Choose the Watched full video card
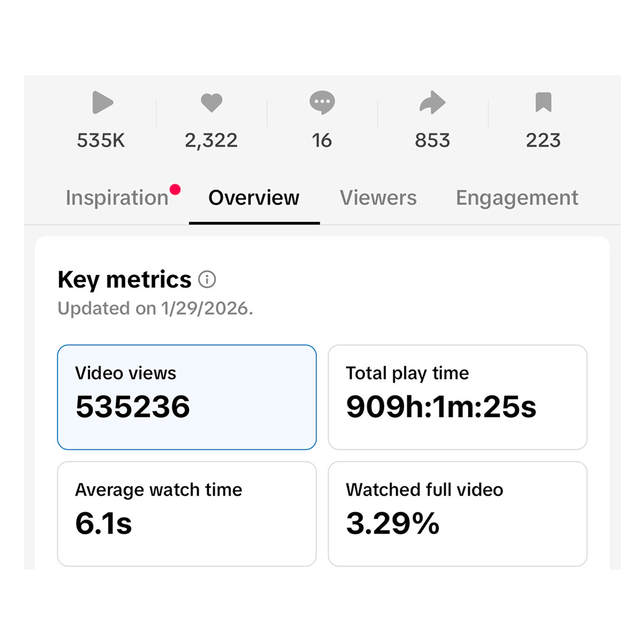644x644 pixels. click(x=457, y=513)
